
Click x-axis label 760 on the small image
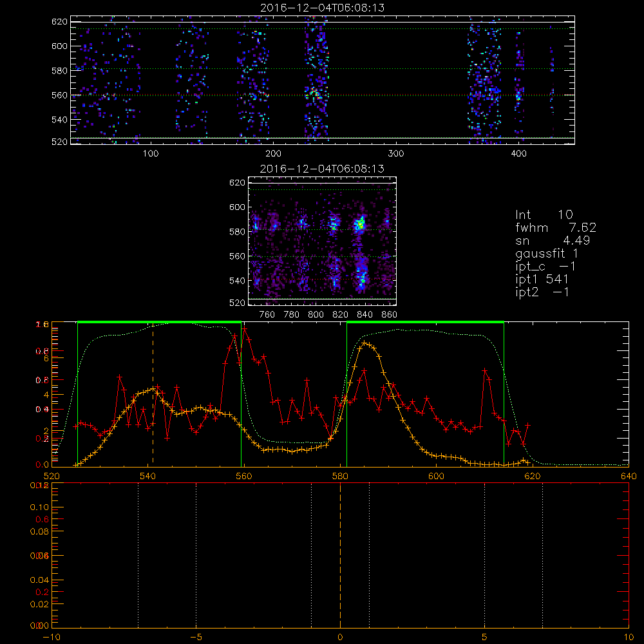pyautogui.click(x=267, y=315)
